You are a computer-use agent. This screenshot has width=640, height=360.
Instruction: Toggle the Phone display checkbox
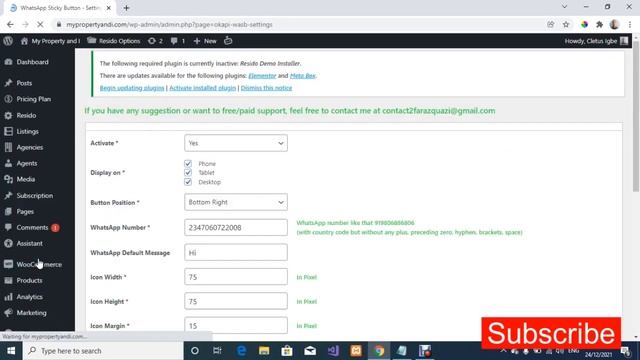pos(188,164)
